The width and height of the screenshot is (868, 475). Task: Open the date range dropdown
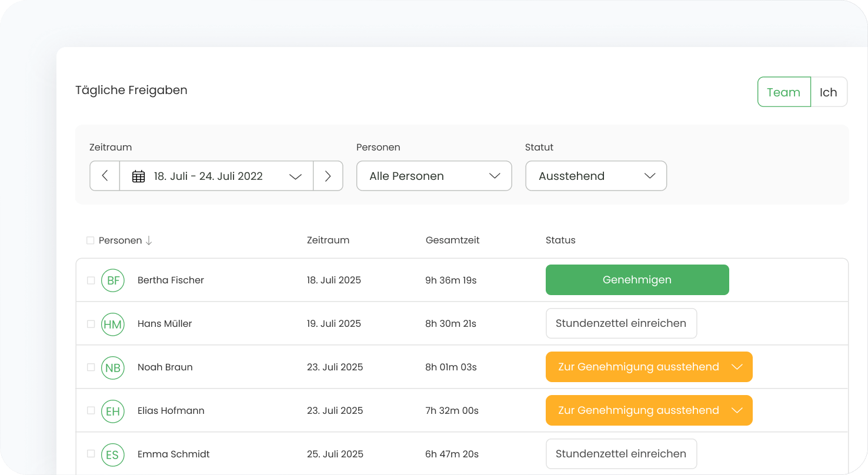(x=216, y=176)
